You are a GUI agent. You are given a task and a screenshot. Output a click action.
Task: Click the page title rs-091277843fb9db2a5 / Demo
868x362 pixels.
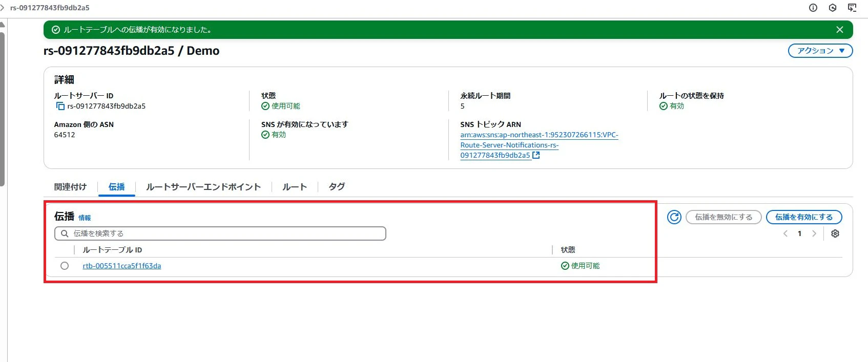click(132, 51)
